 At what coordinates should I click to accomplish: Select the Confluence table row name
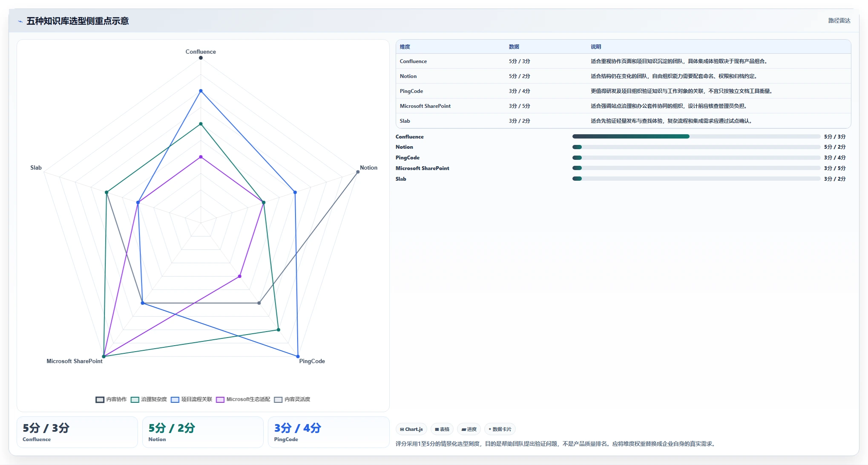coord(413,61)
